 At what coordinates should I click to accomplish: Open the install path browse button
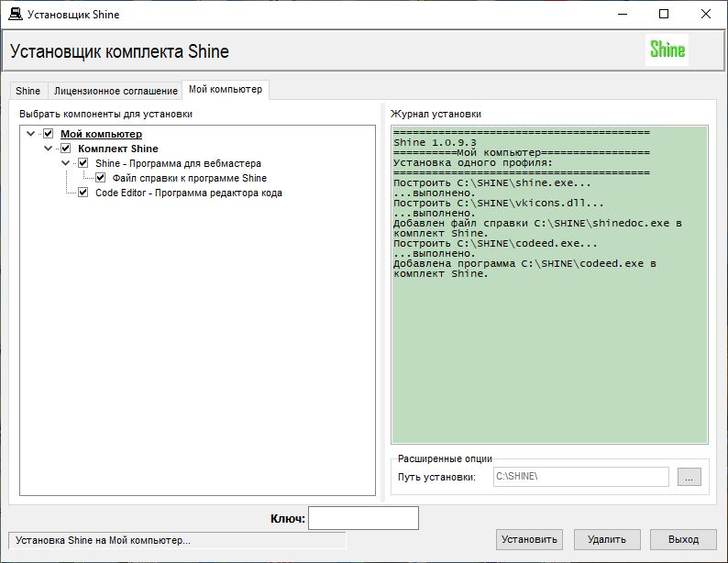click(689, 477)
